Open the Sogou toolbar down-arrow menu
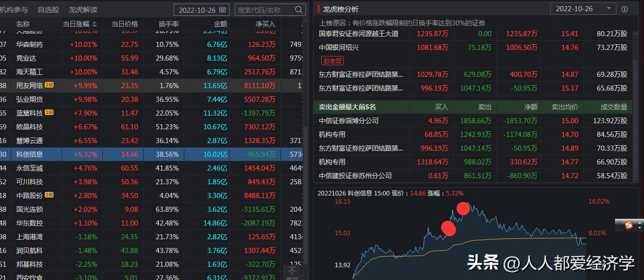This screenshot has height=280, width=644. point(640,228)
